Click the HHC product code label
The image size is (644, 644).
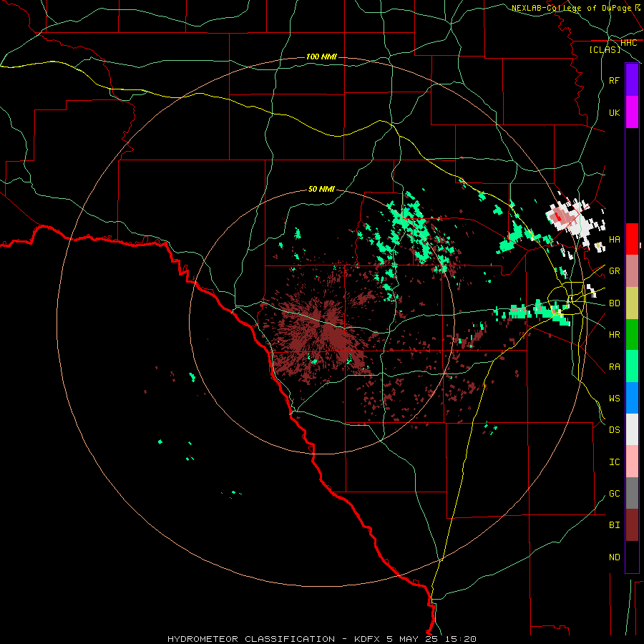pos(628,43)
